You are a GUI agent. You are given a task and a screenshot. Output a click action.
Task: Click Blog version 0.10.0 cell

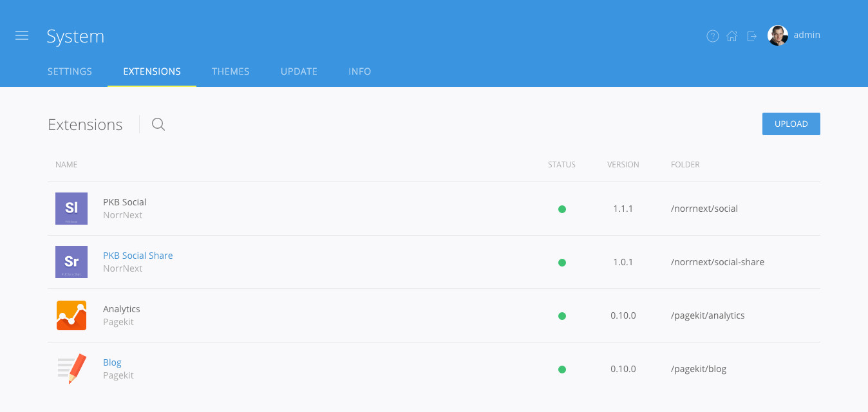[x=623, y=369]
